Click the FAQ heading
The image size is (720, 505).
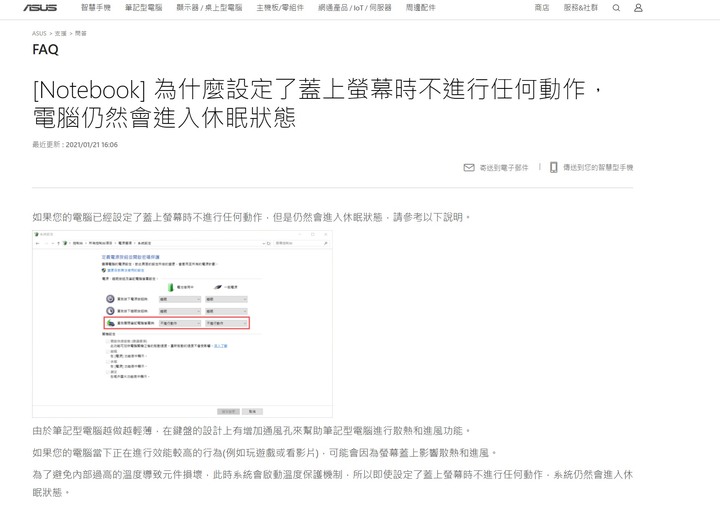pos(45,49)
